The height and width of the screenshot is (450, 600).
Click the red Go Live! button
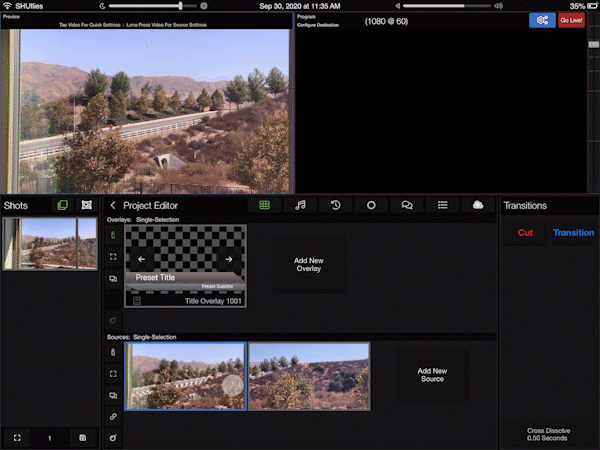click(x=571, y=20)
